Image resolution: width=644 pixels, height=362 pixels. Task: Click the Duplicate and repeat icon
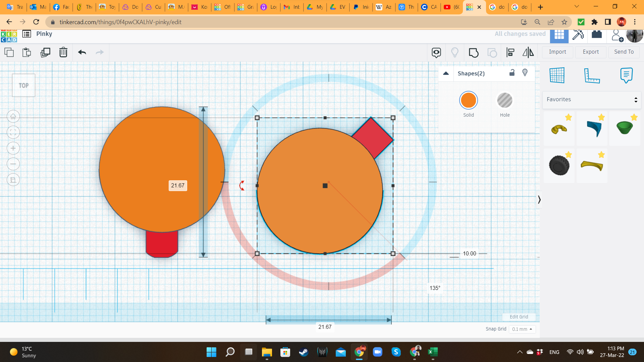point(45,52)
